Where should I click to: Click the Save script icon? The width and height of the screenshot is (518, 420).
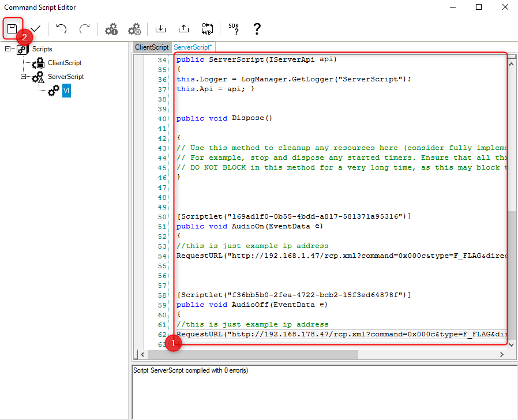[x=12, y=28]
